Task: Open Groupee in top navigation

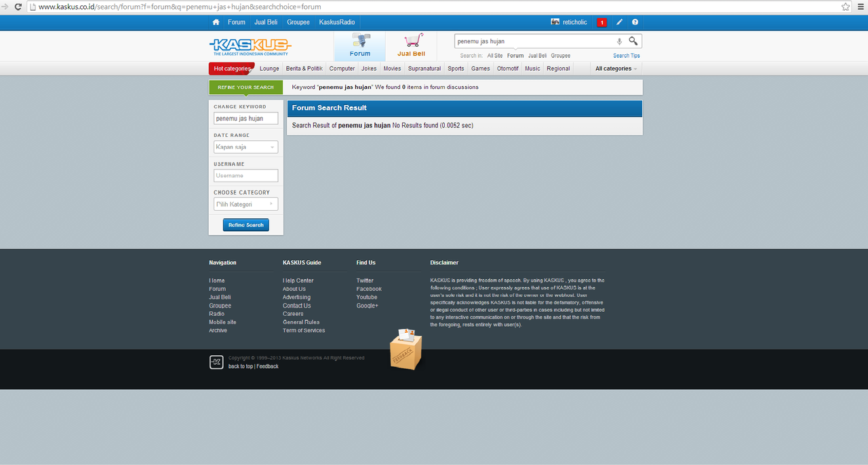Action: coord(298,22)
